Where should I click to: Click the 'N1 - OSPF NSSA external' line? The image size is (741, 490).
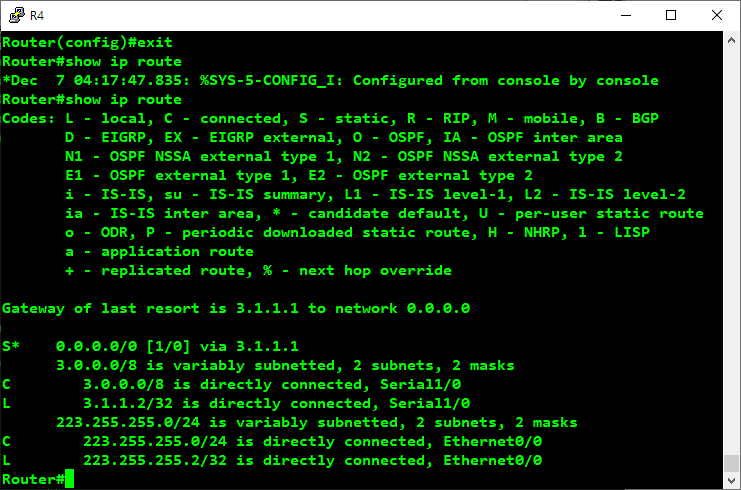(344, 156)
